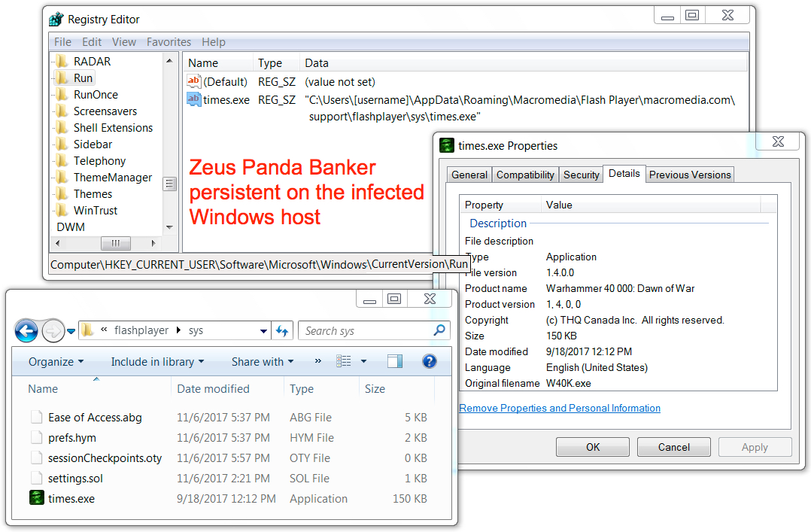The image size is (811, 532).
Task: Switch to the Details tab
Action: coord(624,174)
